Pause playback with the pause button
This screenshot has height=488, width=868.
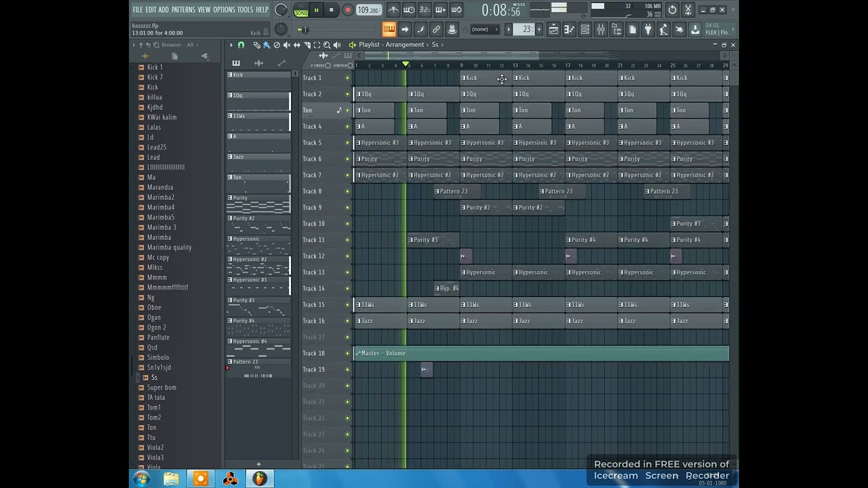coord(317,10)
